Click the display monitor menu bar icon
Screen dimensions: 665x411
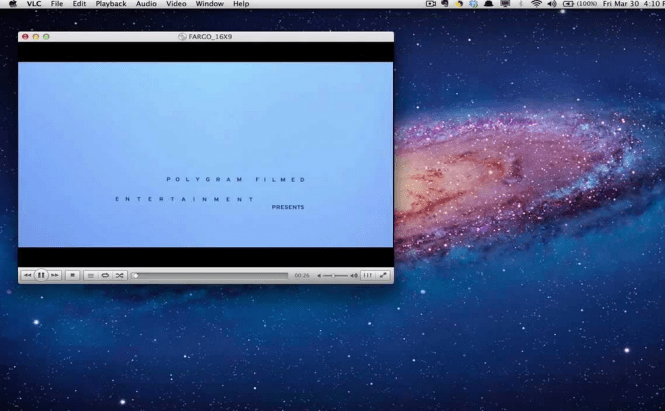505,4
